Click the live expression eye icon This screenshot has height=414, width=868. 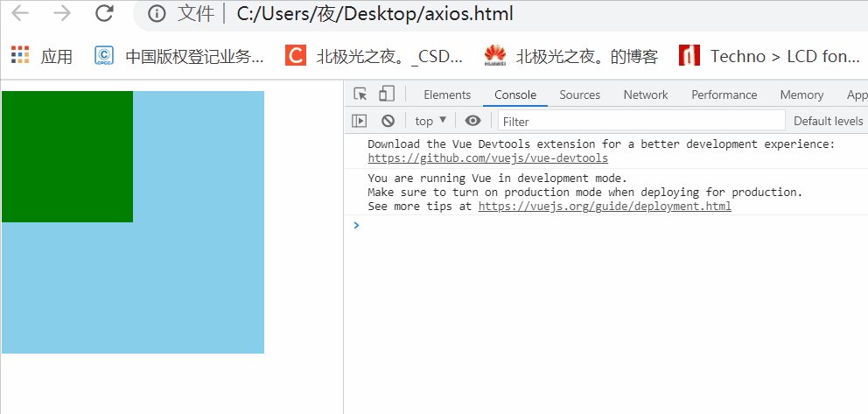coord(472,121)
